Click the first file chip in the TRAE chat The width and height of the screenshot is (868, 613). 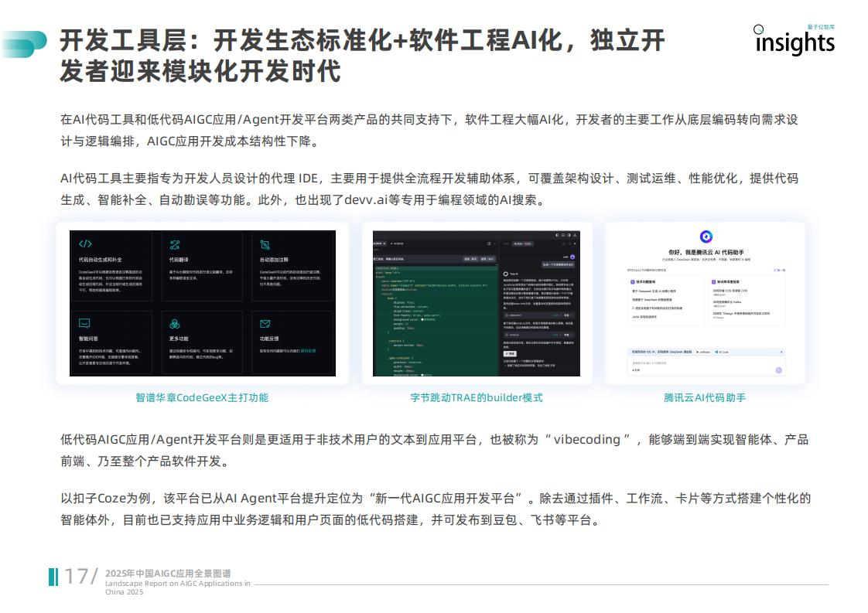538,315
